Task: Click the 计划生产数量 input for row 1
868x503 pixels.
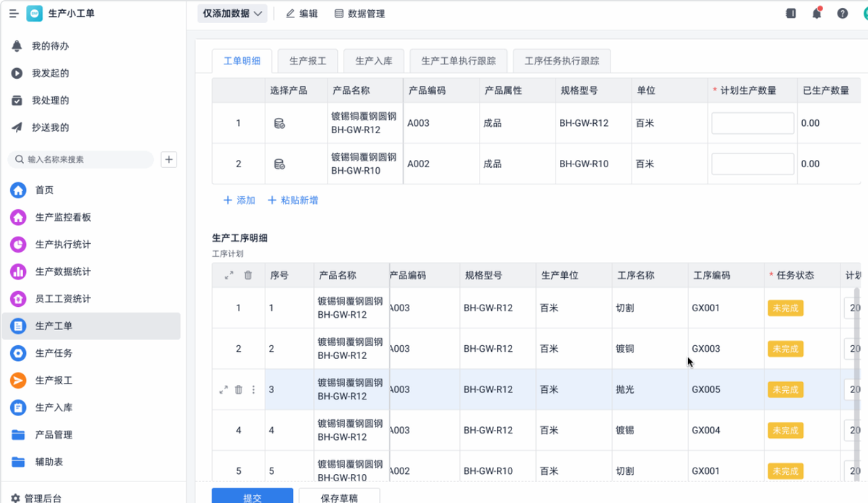Action: pyautogui.click(x=752, y=124)
